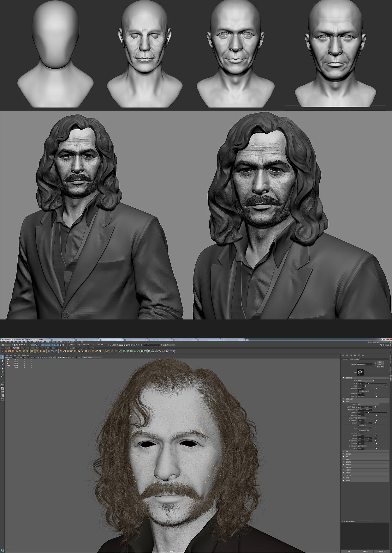The image size is (392, 553).
Task: Activate the Scale tool in the toolbox
Action: [x=2, y=376]
